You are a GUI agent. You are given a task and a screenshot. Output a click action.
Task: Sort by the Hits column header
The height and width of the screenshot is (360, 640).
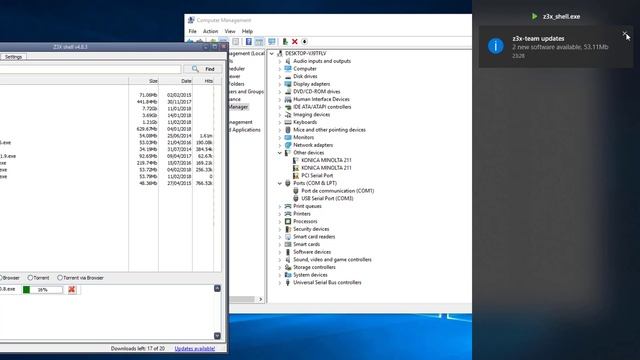(203, 81)
